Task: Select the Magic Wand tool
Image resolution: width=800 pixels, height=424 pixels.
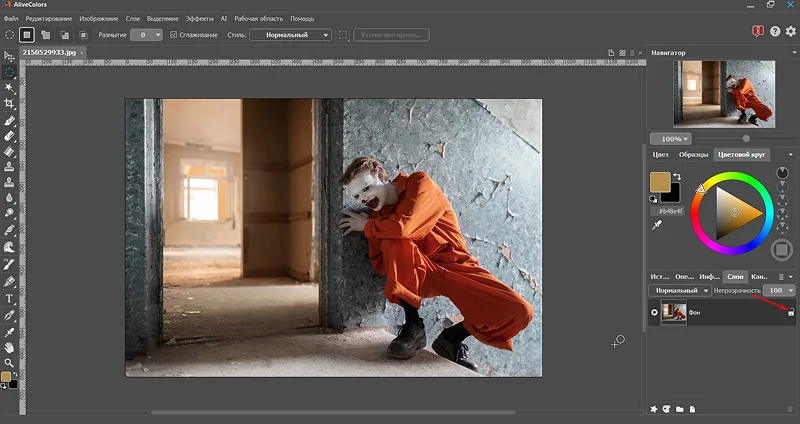Action: [9, 88]
